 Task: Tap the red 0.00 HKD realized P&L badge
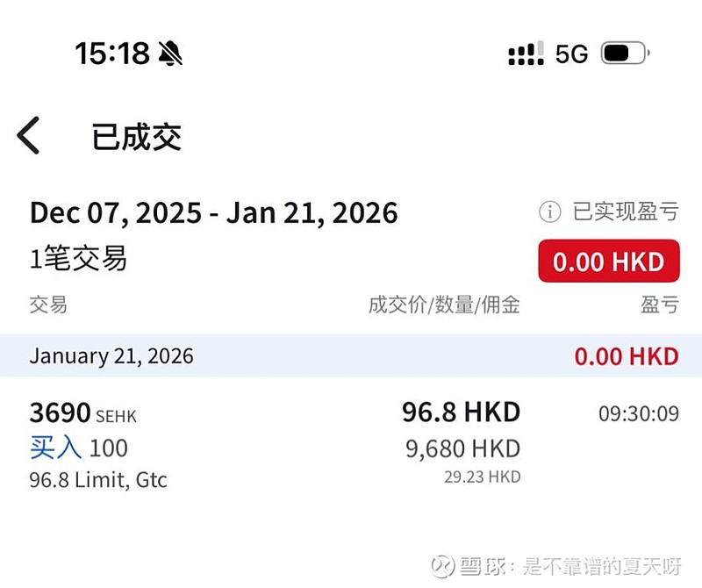click(x=609, y=262)
